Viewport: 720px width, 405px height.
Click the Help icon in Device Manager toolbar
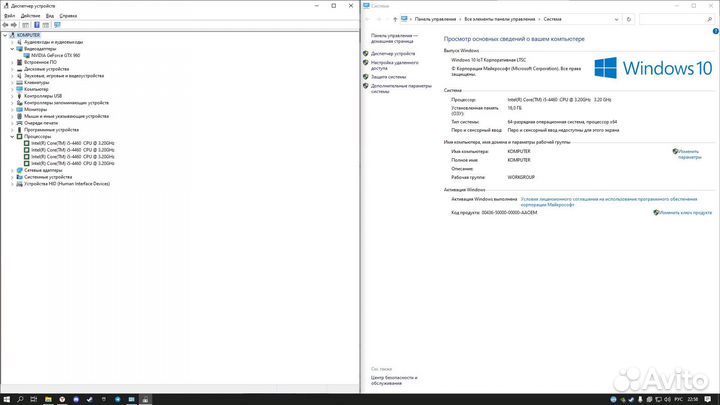(37, 25)
